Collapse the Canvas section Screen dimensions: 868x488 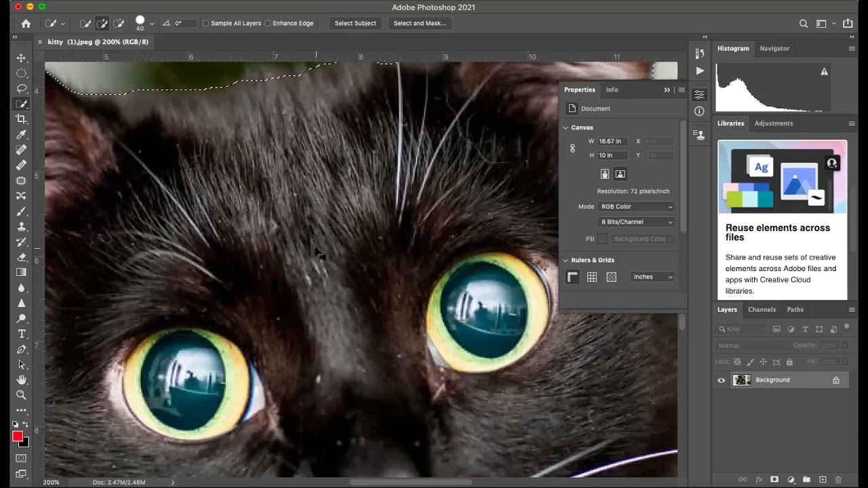click(x=566, y=127)
